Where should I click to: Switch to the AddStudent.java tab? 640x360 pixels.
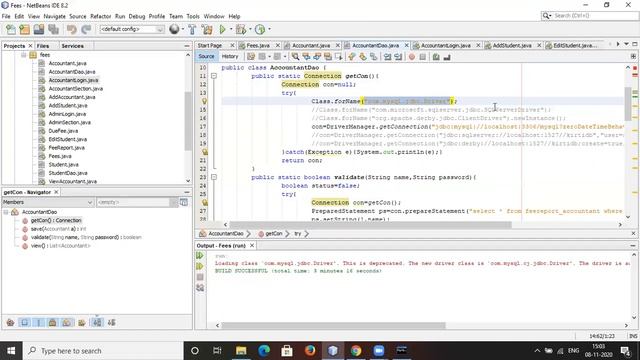[512, 45]
